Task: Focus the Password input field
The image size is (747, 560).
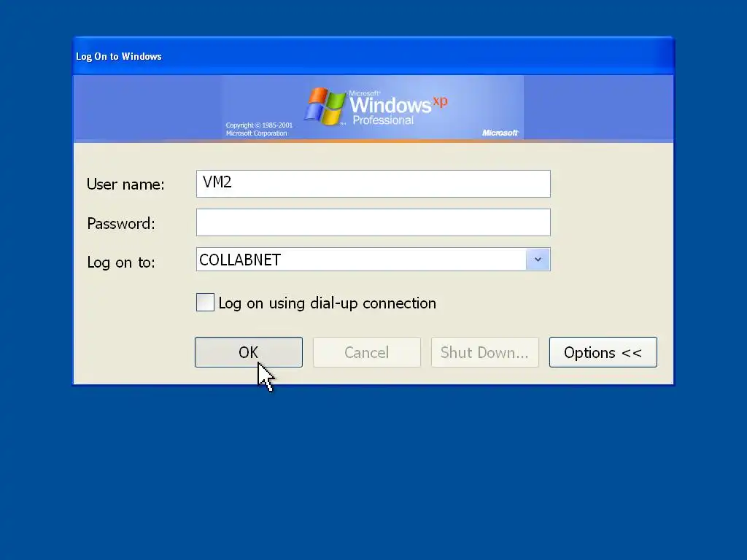Action: pos(373,222)
